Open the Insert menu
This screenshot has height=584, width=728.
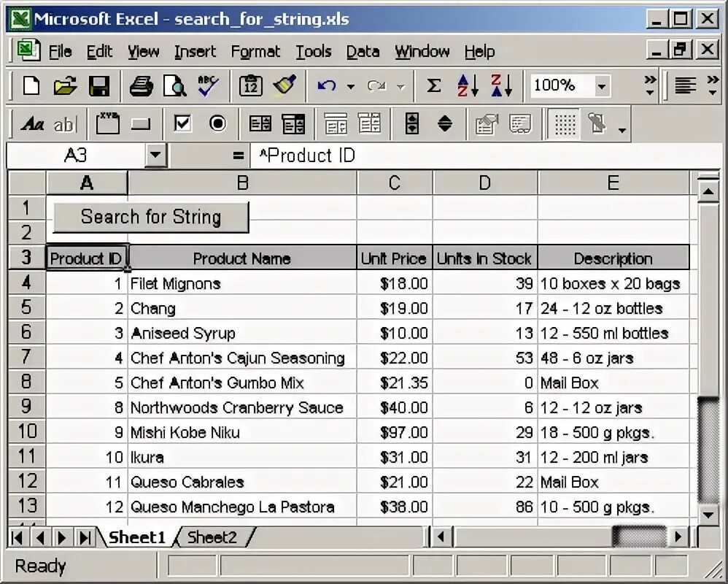pyautogui.click(x=195, y=51)
